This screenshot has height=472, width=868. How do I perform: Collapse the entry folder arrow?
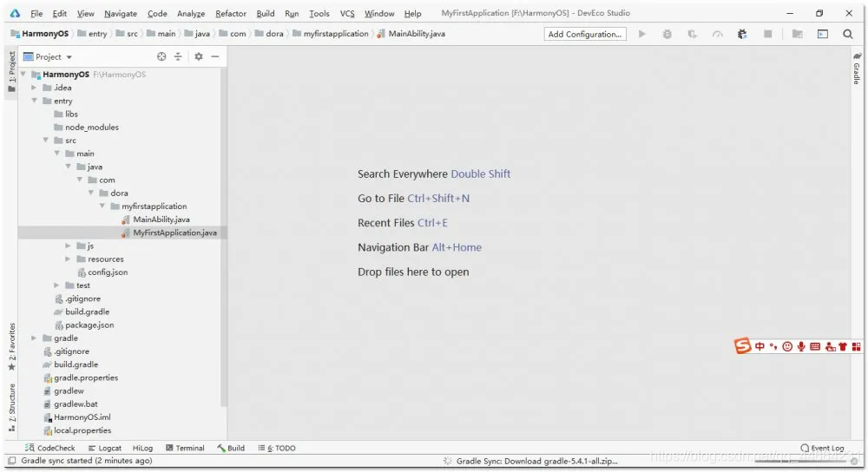[35, 101]
